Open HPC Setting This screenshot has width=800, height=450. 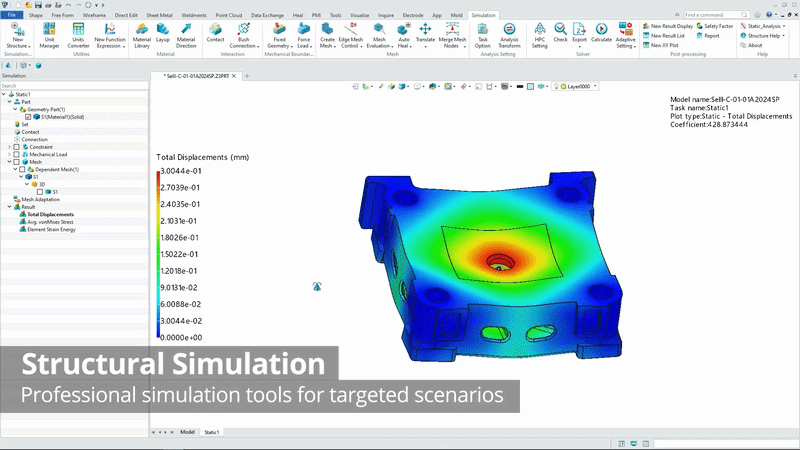coord(539,36)
